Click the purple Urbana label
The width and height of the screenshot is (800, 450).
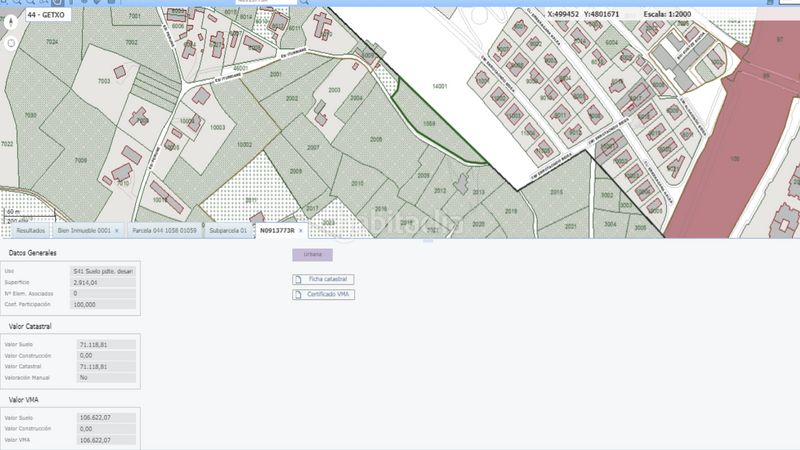click(x=312, y=255)
